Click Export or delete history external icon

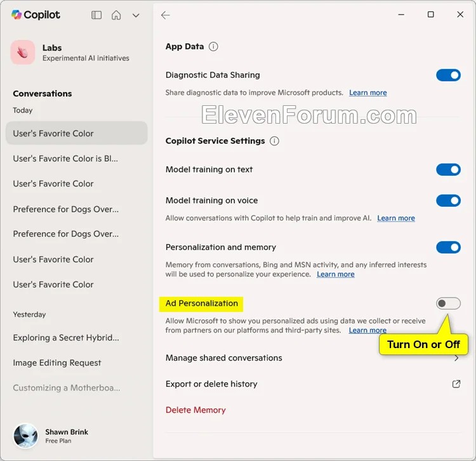(456, 384)
